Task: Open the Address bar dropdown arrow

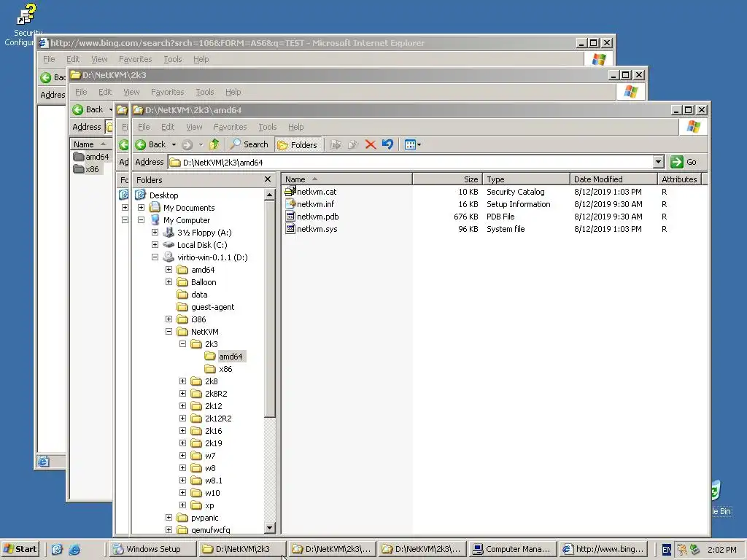Action: pos(659,162)
